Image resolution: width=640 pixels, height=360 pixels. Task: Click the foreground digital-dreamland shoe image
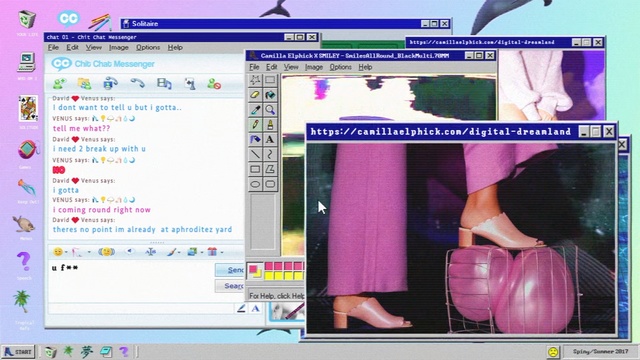click(461, 238)
